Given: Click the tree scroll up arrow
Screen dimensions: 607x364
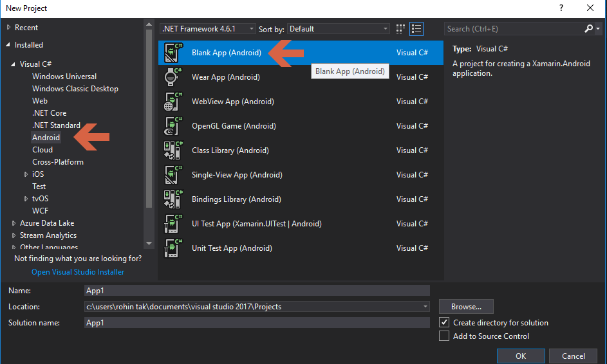Looking at the screenshot, I should click(149, 24).
